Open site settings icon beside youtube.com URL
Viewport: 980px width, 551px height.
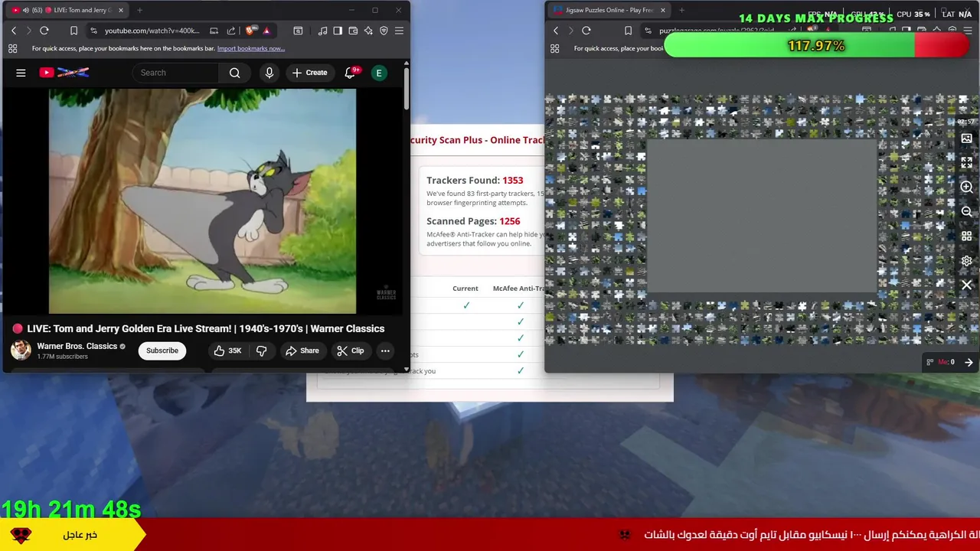[93, 31]
